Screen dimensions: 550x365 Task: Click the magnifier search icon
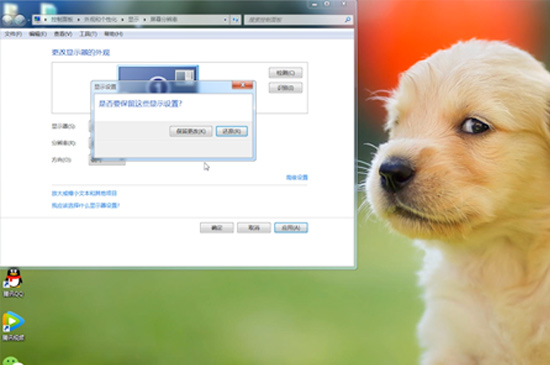(348, 20)
